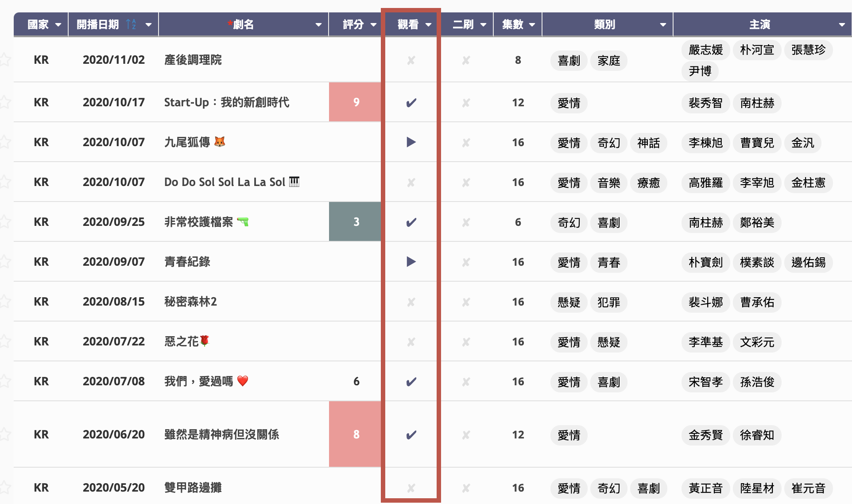This screenshot has height=504, width=852.
Task: Toggle 觀看 X mark for 秘密森林2 row
Action: [x=411, y=302]
